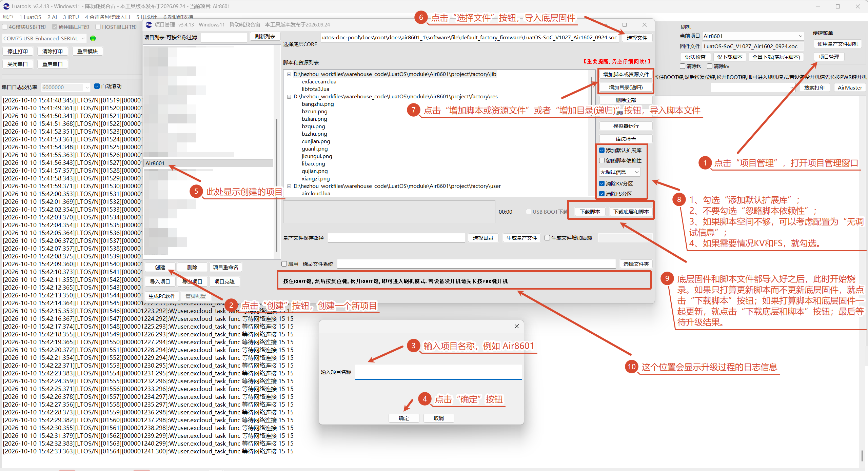Enable 忽略脚本依赖性 checkbox
This screenshot has width=868, height=471.
[602, 160]
